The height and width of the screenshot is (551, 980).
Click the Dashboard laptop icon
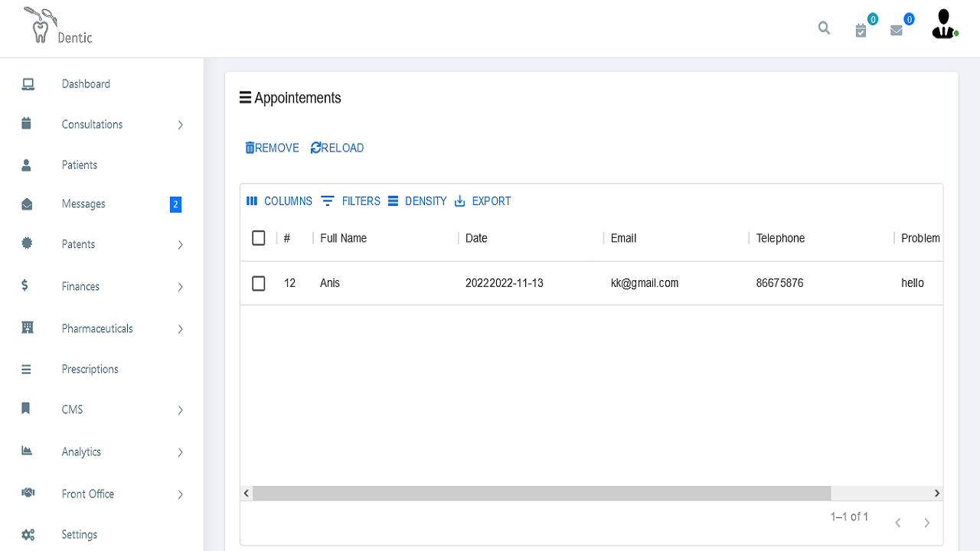coord(28,84)
